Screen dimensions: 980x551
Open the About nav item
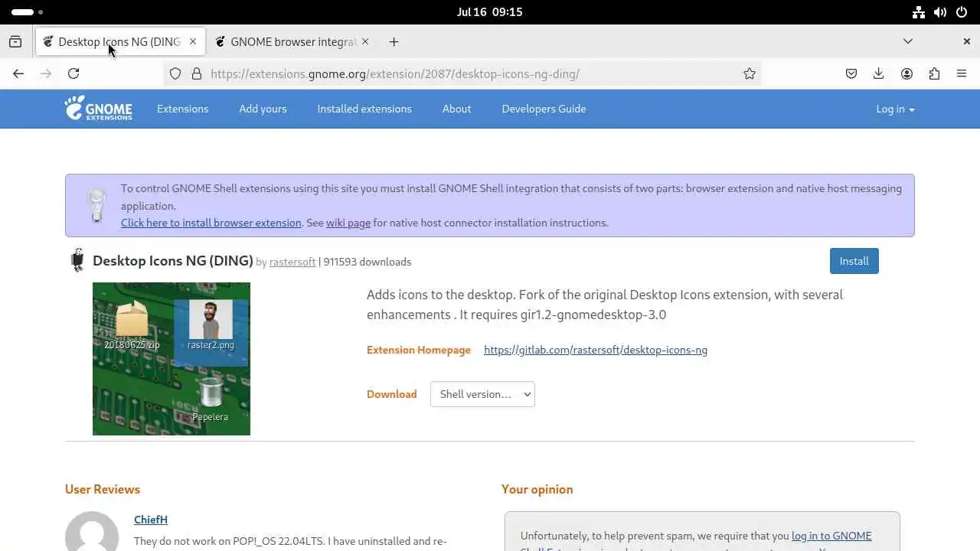456,109
